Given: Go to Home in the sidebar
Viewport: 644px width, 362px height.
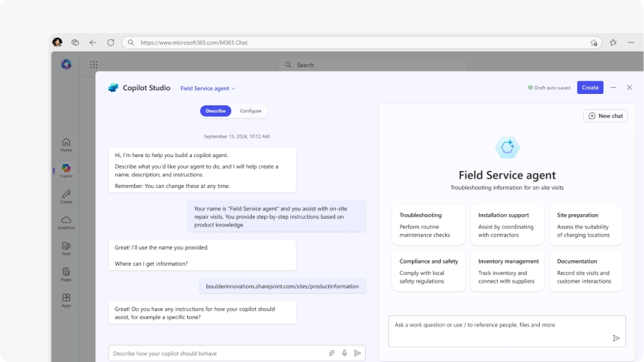Looking at the screenshot, I should pyautogui.click(x=66, y=144).
